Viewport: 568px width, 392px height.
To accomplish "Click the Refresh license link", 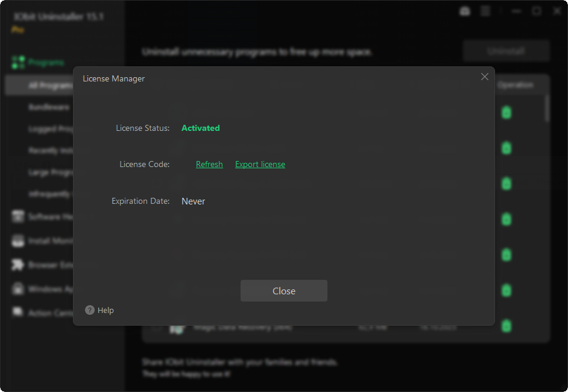I will pos(209,164).
